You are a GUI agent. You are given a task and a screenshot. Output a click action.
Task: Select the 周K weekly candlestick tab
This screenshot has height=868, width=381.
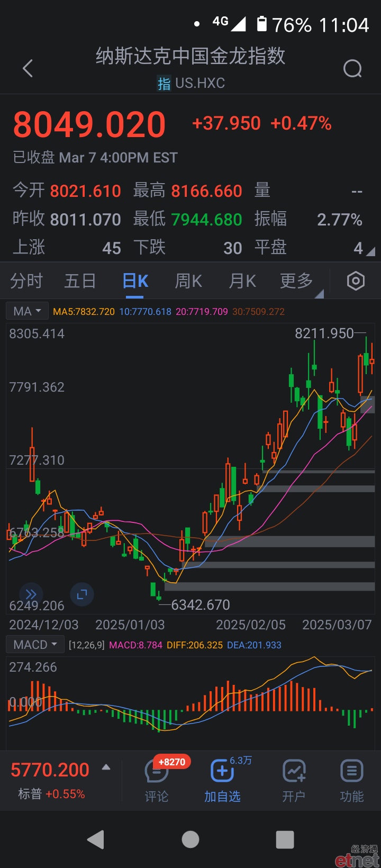[x=188, y=281]
